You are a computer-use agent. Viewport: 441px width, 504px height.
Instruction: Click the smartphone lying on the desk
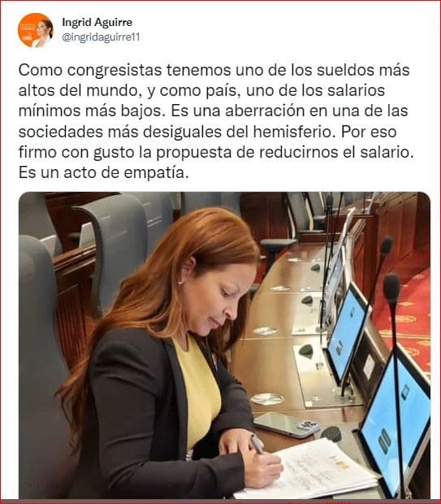coord(287,424)
